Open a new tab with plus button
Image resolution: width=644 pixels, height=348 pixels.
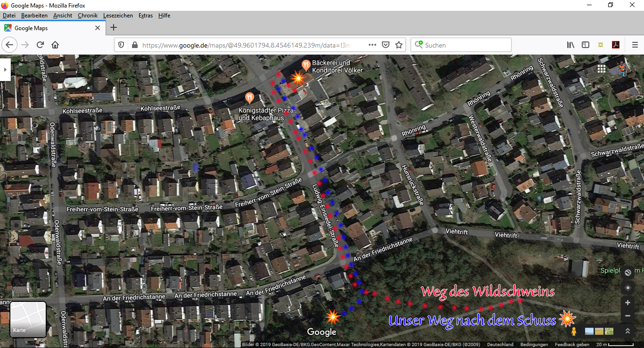point(114,27)
